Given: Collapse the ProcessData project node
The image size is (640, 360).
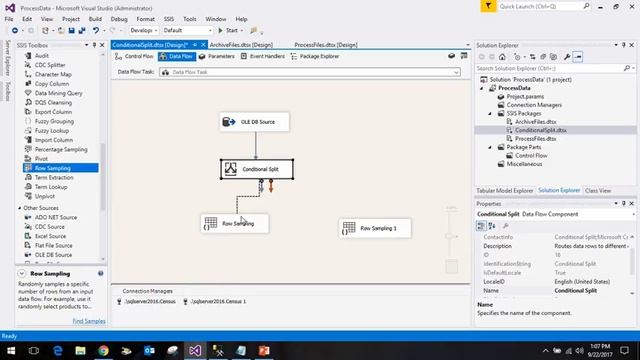Looking at the screenshot, I should 482,88.
